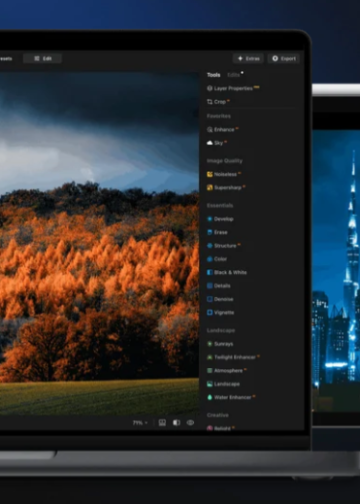
Task: Toggle the eye preview icon below photo
Action: [x=190, y=423]
